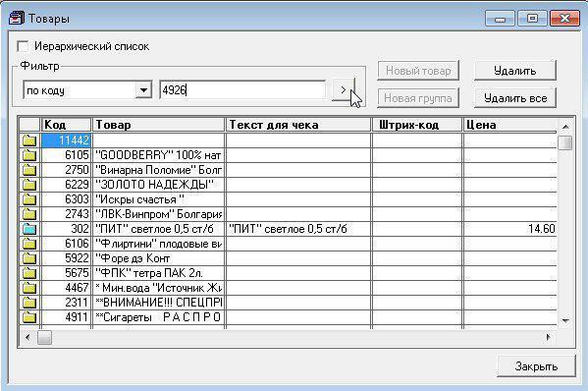Click folder icon for code 2750
Image resolution: width=588 pixels, height=391 pixels.
point(29,170)
